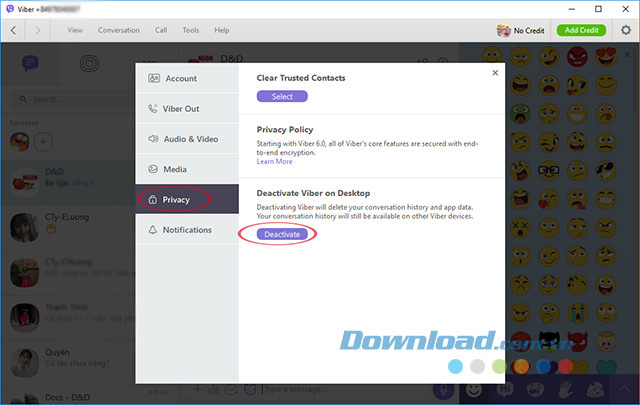Open the chats list icon
Image resolution: width=640 pixels, height=405 pixels.
click(30, 63)
